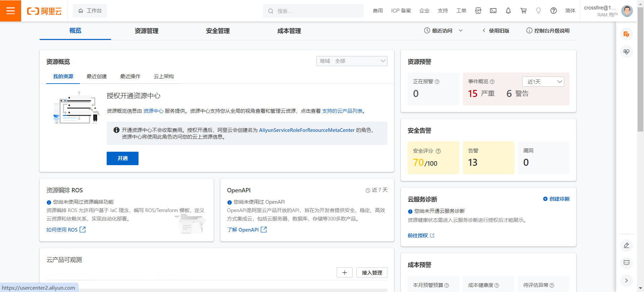
Task: Open the shopping cart icon
Action: 523,11
